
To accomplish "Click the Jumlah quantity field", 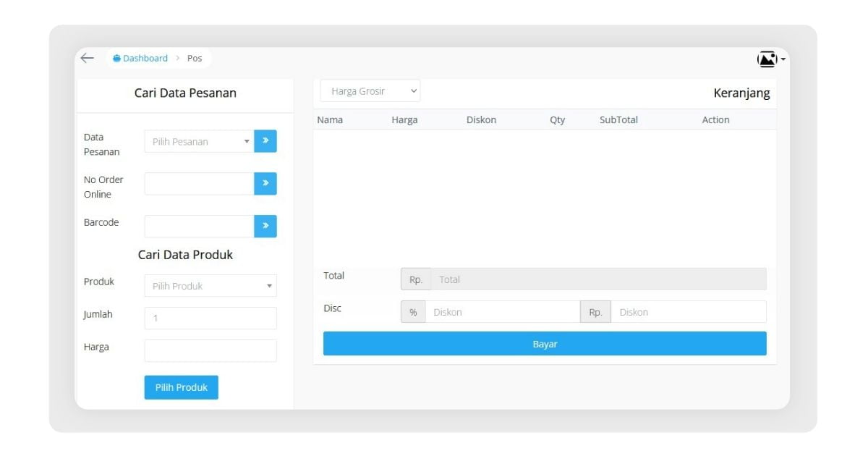I will pyautogui.click(x=210, y=318).
